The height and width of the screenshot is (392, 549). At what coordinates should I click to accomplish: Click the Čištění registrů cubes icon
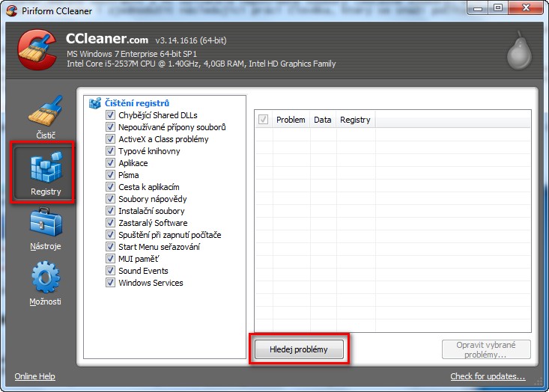pyautogui.click(x=95, y=103)
